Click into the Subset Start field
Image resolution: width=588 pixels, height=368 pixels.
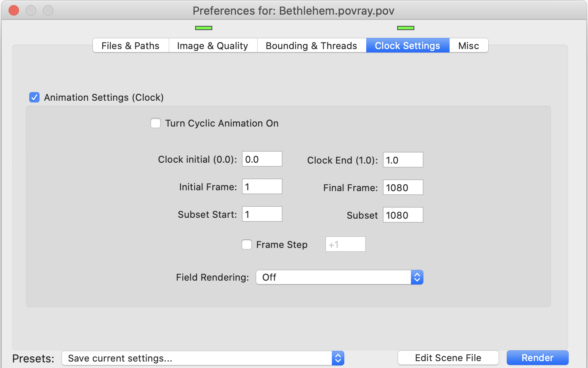(262, 214)
